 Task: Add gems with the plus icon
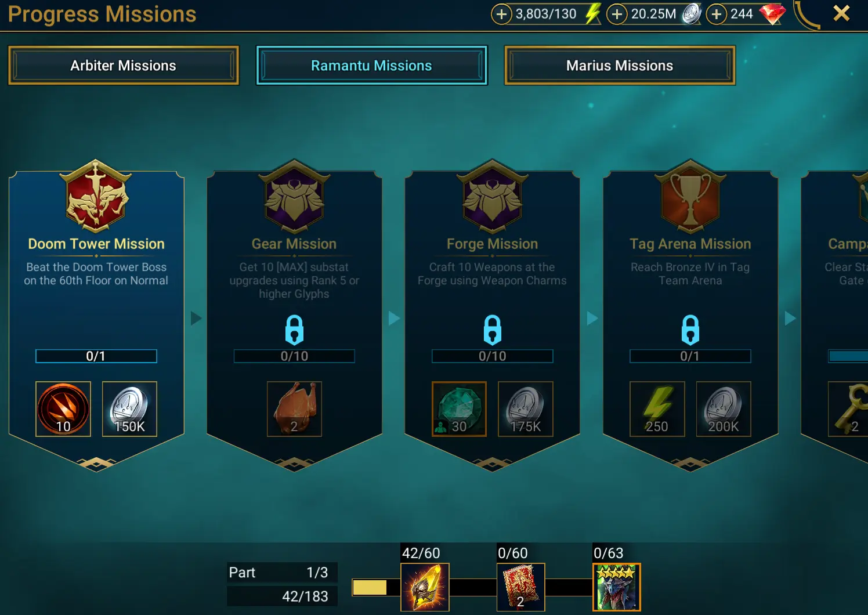tap(717, 14)
